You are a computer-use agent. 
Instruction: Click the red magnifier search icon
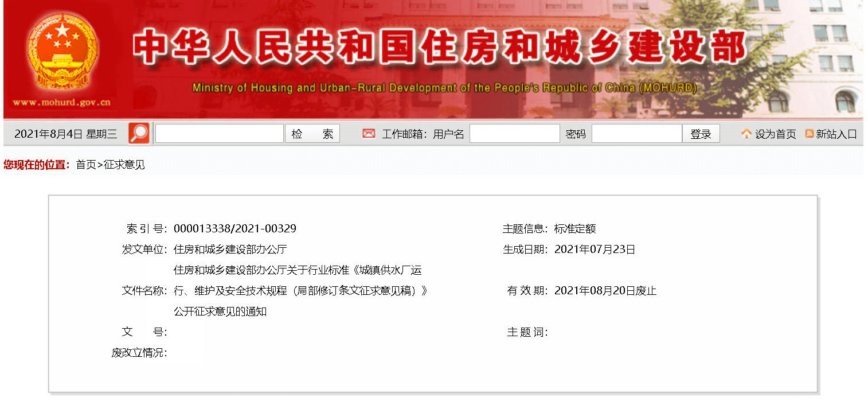pyautogui.click(x=139, y=134)
